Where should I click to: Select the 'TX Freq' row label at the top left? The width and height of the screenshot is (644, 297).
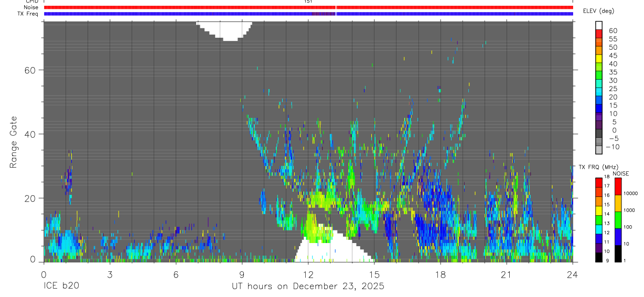point(27,14)
